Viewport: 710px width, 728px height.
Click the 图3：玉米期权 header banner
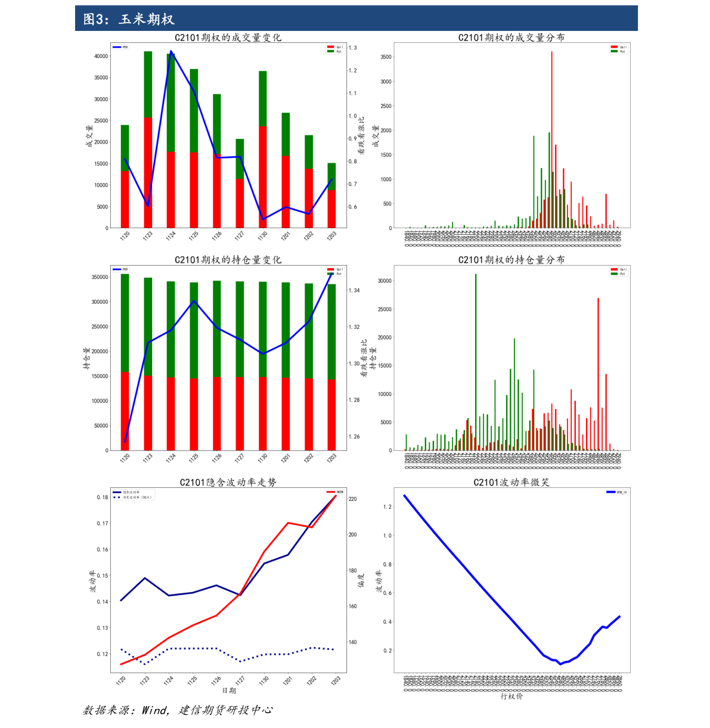[x=356, y=18]
